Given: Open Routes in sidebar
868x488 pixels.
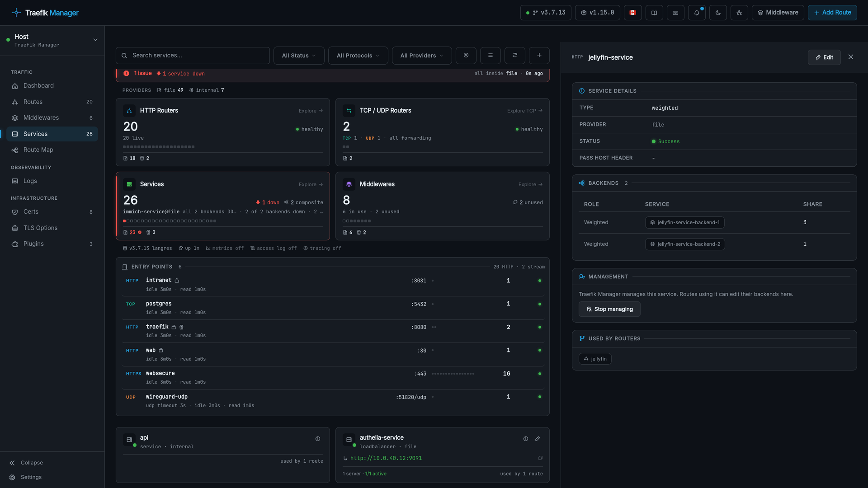Looking at the screenshot, I should point(52,102).
